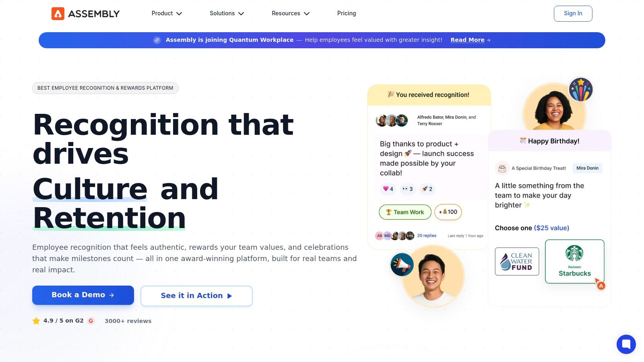This screenshot has width=644, height=362.
Task: Click the sparkle icon in announcement banner
Action: (x=157, y=40)
